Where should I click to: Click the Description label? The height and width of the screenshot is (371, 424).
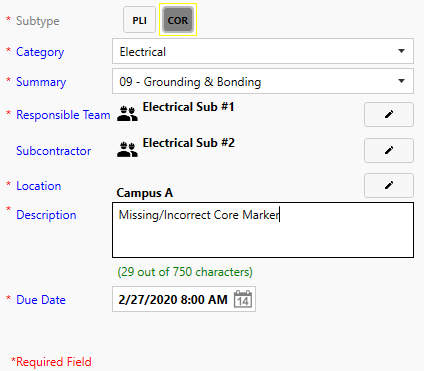coord(46,215)
